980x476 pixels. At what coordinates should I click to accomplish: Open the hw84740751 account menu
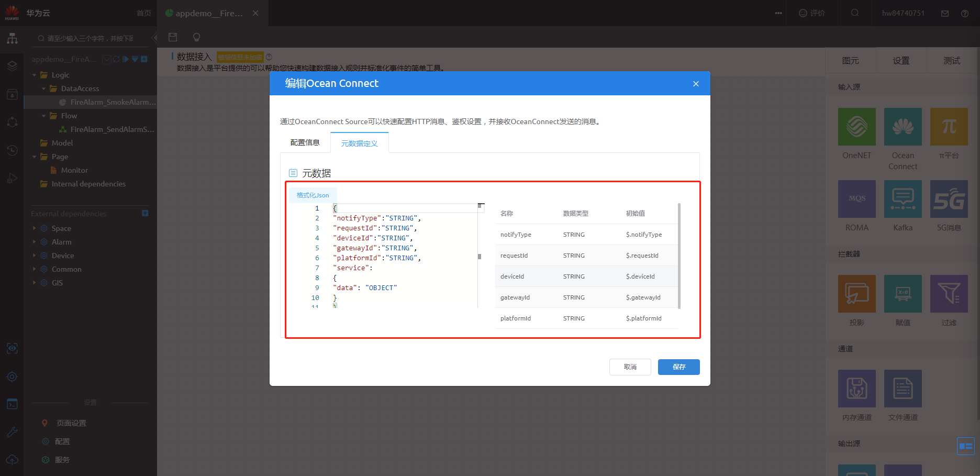click(904, 13)
